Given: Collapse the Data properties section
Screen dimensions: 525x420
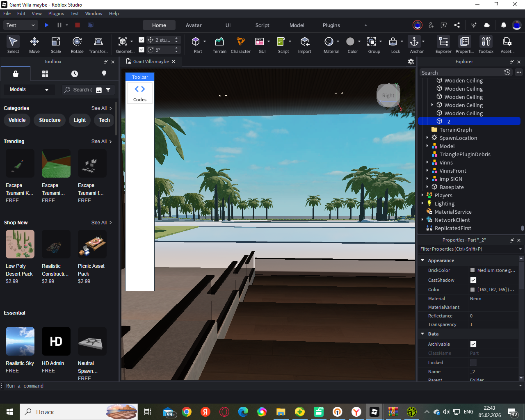Looking at the screenshot, I should coord(422,334).
